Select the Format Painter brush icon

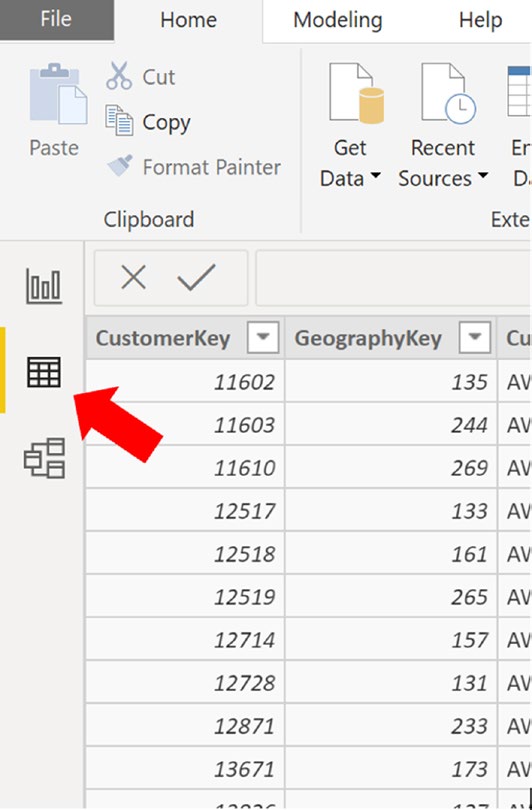pos(120,166)
